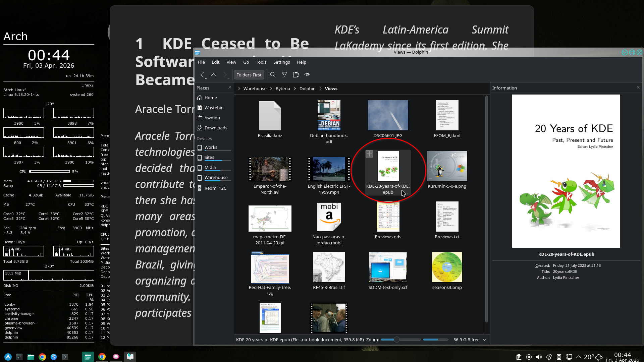Expand the breadcrumb chevron after Byteria

(295, 88)
